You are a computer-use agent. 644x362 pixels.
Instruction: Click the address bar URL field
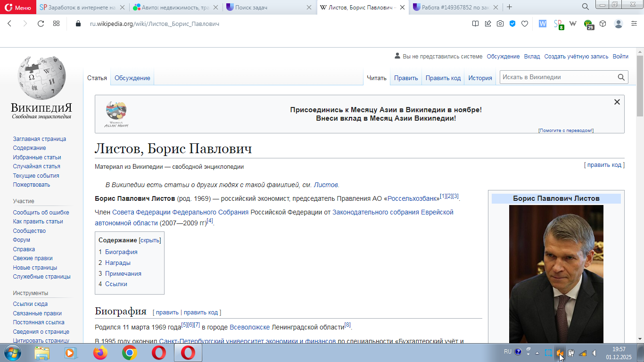(273, 24)
